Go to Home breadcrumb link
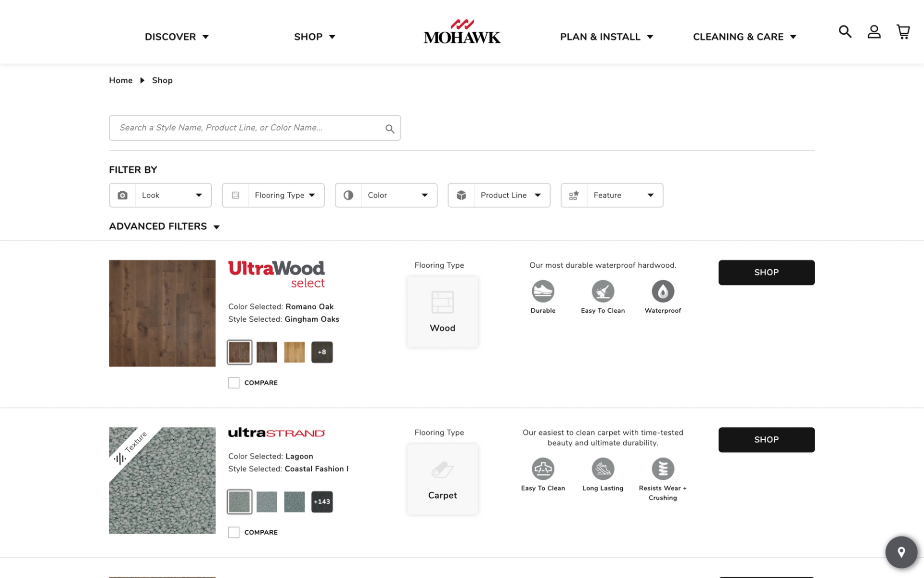 click(120, 80)
